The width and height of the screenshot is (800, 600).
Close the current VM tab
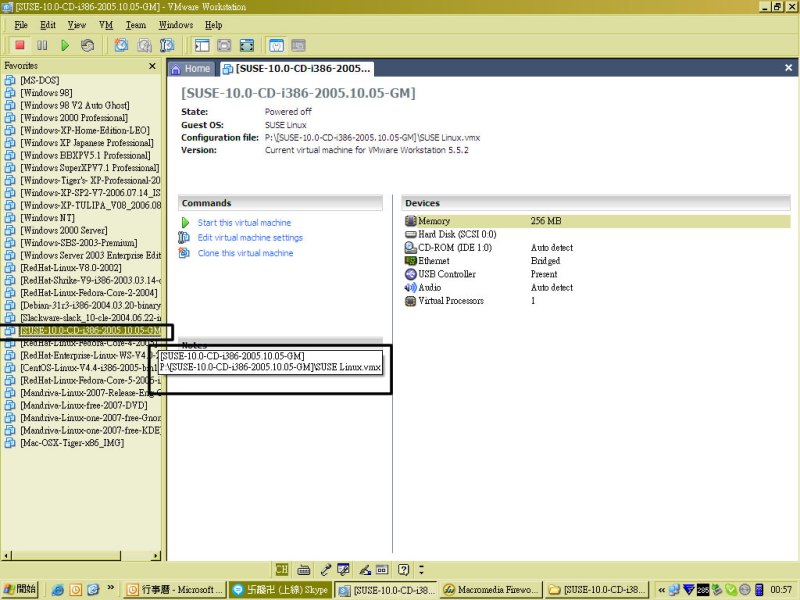788,68
